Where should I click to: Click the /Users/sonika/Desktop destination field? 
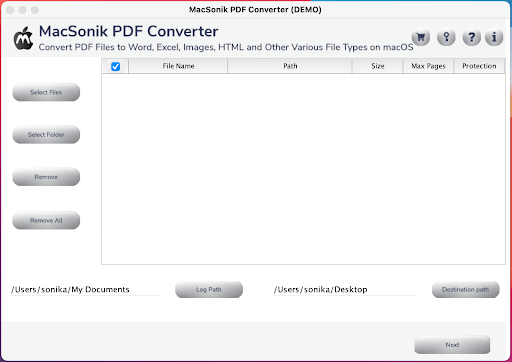tap(345, 289)
